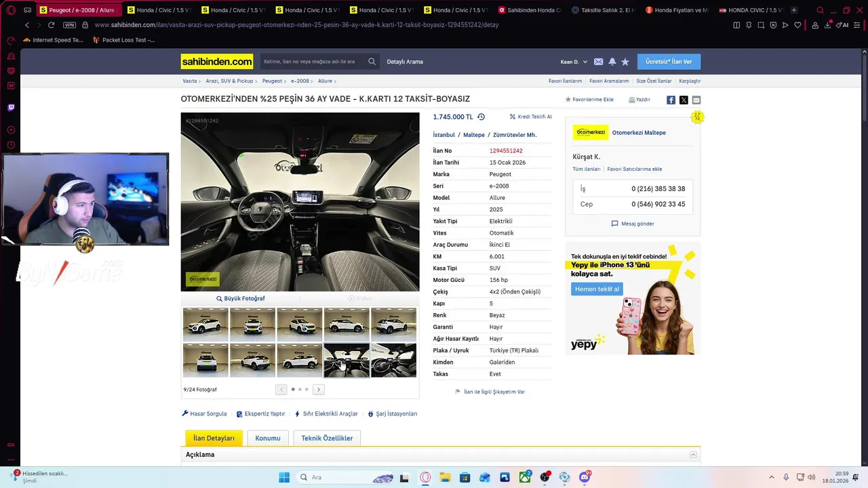Click the Otomerkezi store logo
The image size is (868, 488).
click(x=591, y=132)
